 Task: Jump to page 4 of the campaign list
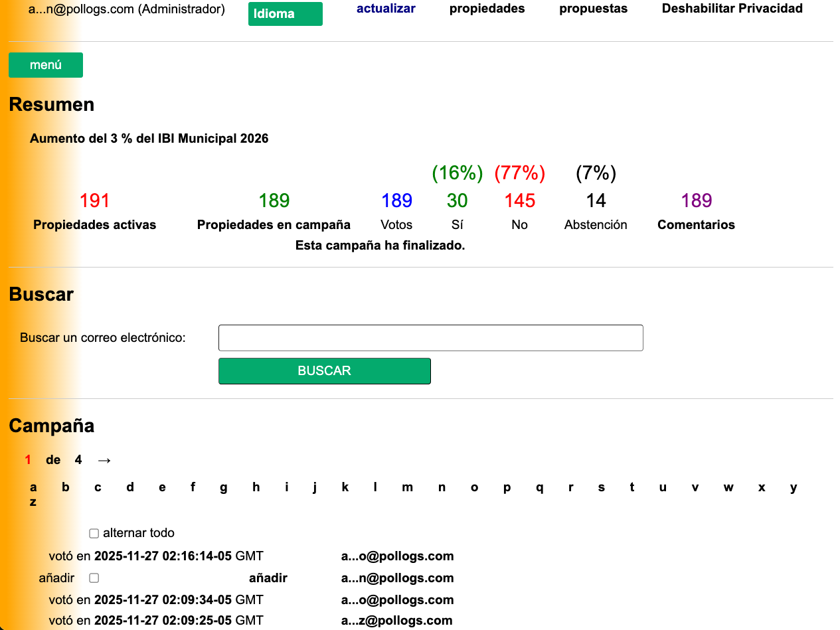pos(78,459)
